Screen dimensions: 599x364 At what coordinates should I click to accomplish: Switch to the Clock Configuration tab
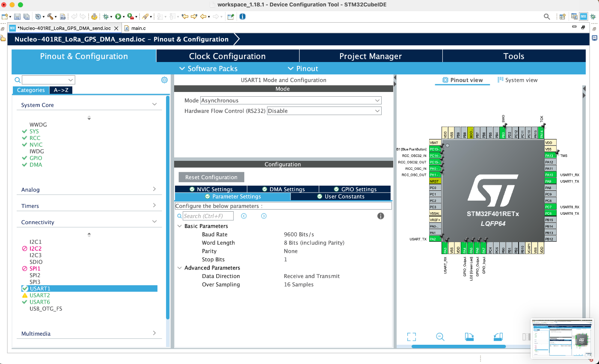click(228, 56)
